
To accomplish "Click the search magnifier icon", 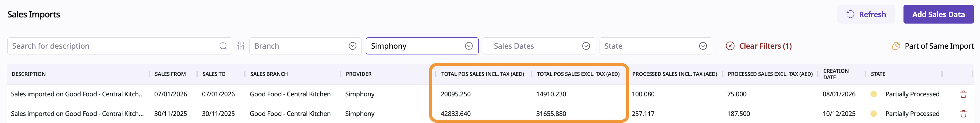I will 223,46.
